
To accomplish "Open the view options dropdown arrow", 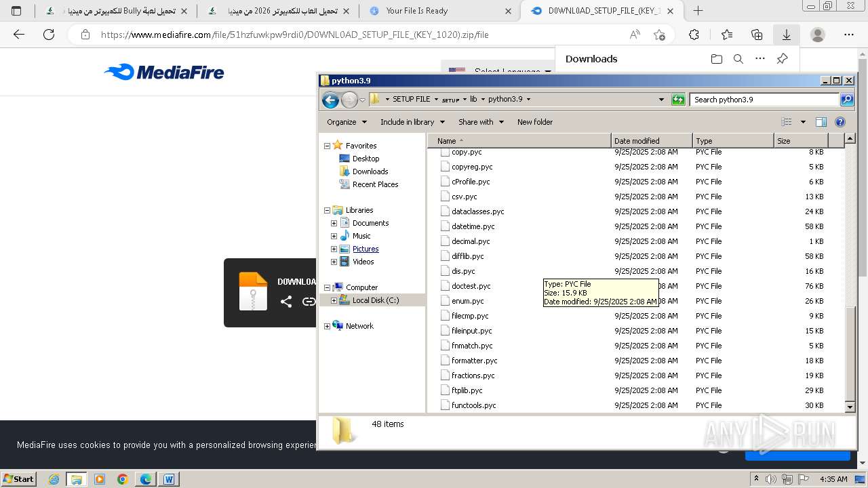I will (803, 122).
